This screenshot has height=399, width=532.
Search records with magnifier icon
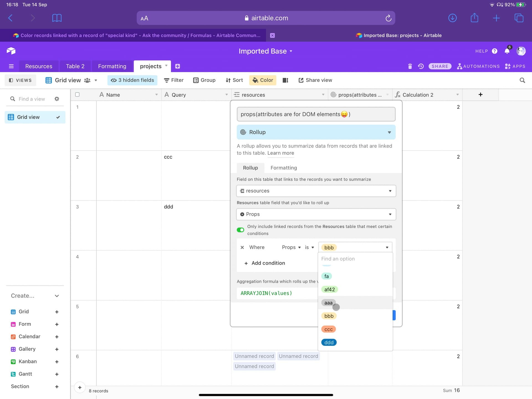(x=522, y=80)
